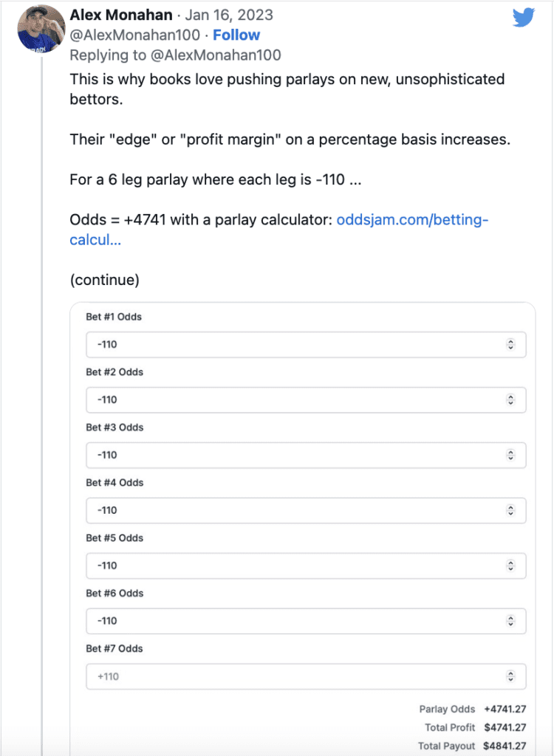554x756 pixels.
Task: Click the Twitter bird logo
Action: pyautogui.click(x=524, y=18)
